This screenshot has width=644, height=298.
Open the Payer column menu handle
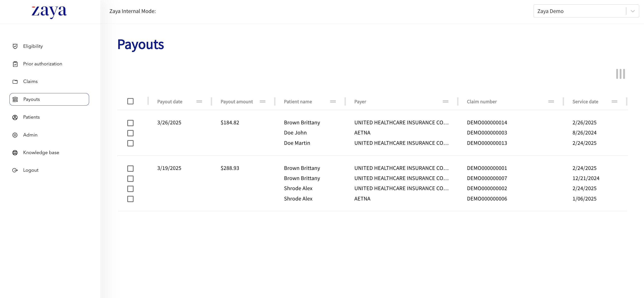click(445, 102)
